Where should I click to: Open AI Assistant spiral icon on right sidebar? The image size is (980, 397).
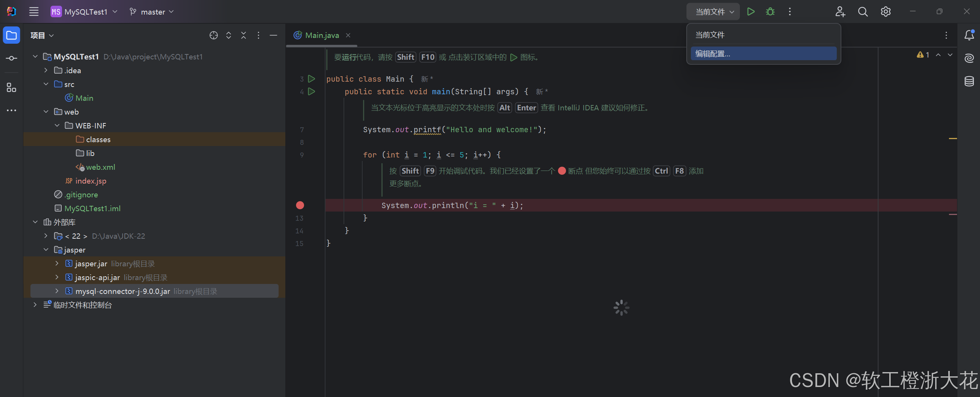point(969,58)
